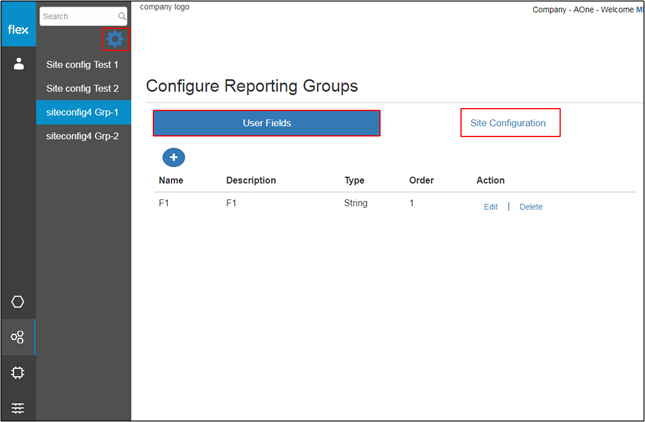Click the Company - AOne - Welcome text
This screenshot has height=422, width=645.
[583, 9]
